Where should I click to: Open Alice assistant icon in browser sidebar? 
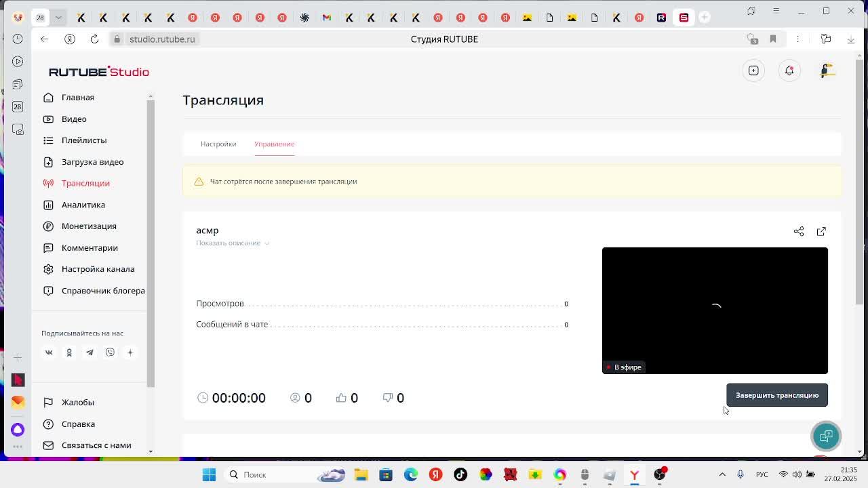pos(18,430)
